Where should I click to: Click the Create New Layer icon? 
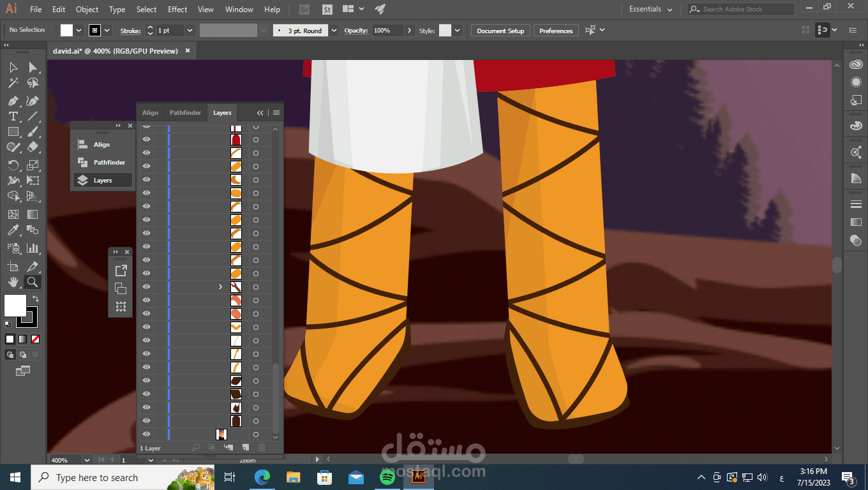pos(246,448)
